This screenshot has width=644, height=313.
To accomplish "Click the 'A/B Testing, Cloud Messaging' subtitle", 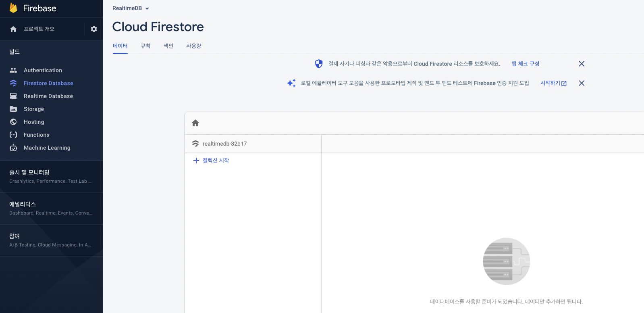I will [50, 245].
